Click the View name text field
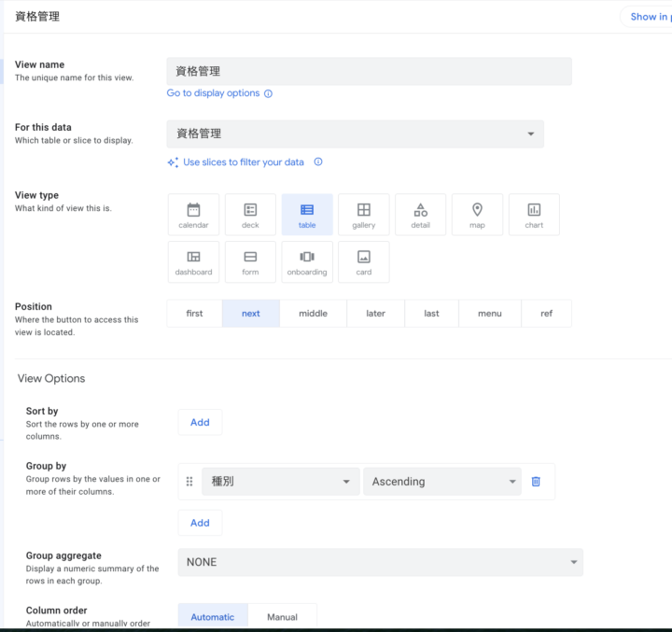Viewport: 672px width, 632px height. click(369, 72)
